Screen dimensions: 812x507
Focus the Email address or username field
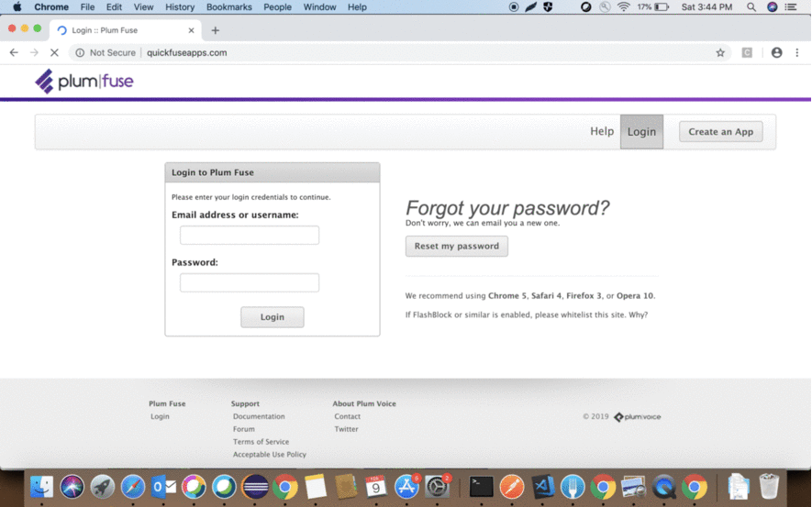(250, 235)
